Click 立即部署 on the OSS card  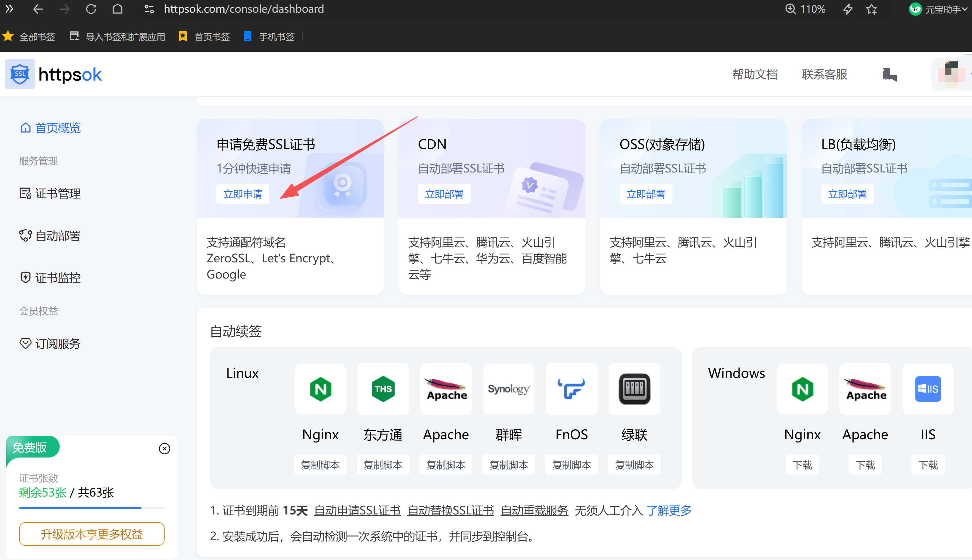click(646, 194)
